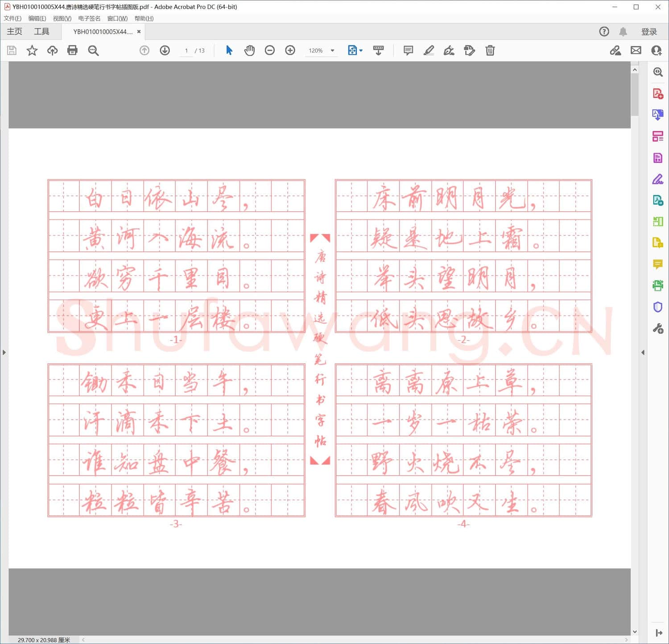
Task: Open the Scan and OCR tool icon
Action: tap(658, 286)
